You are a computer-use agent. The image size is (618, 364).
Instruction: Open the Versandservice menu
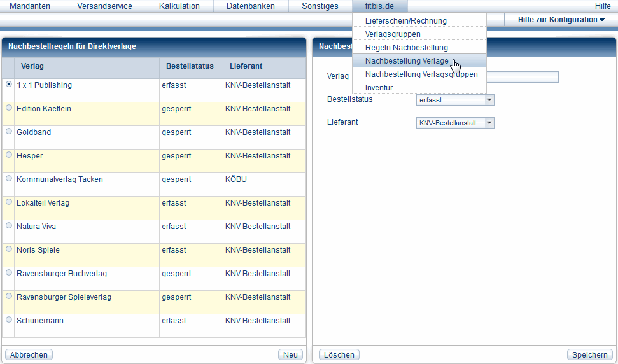pos(104,6)
